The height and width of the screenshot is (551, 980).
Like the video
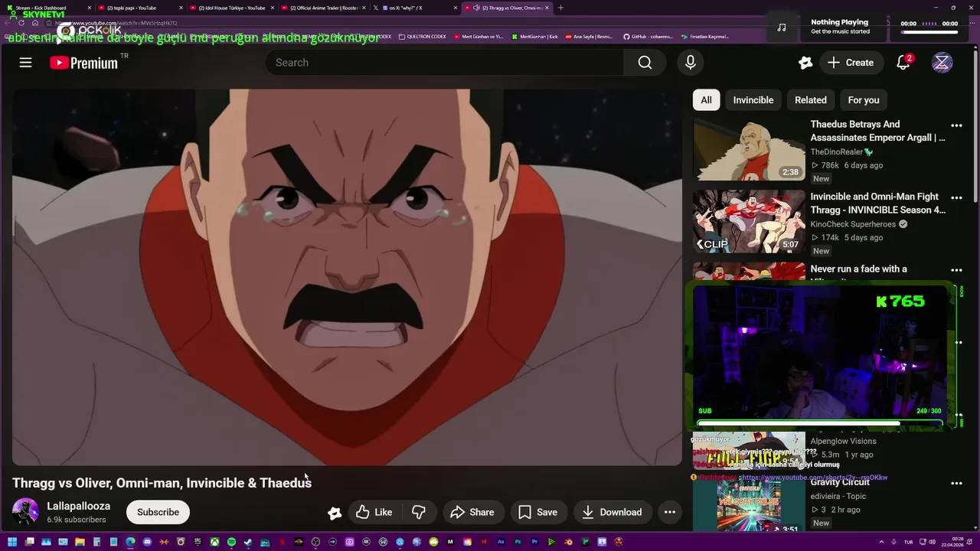click(x=374, y=512)
